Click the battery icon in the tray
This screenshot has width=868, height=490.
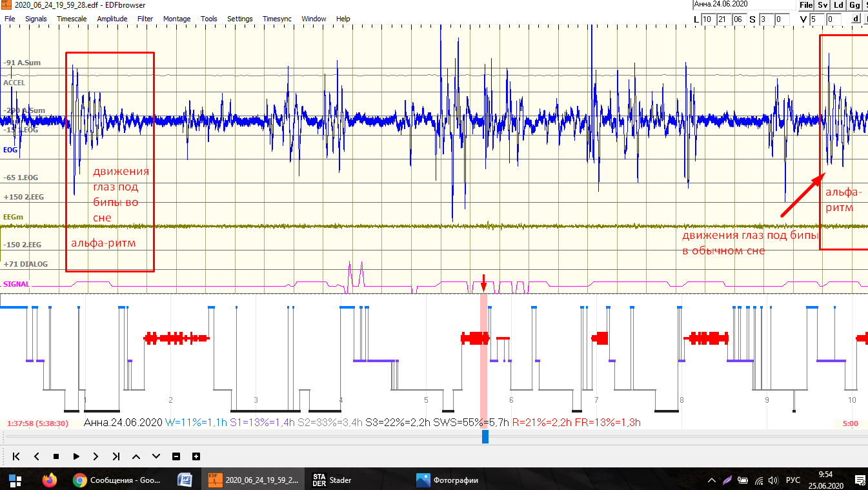coord(743,480)
